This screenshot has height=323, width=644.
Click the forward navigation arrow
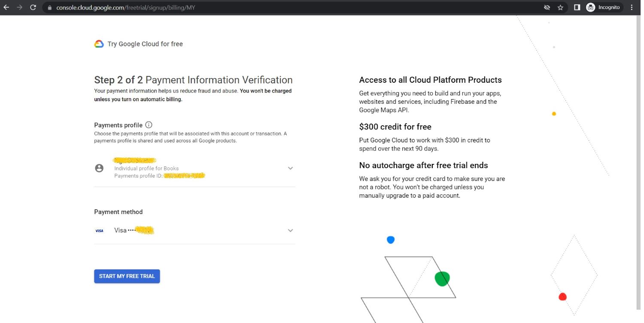(x=20, y=7)
